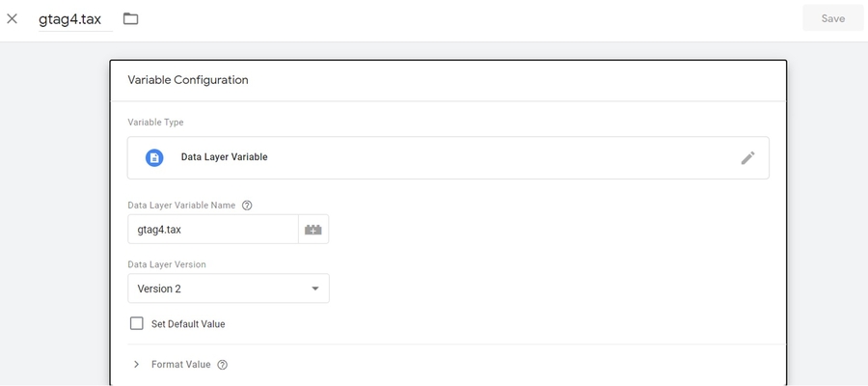Click the Data Layer Version label
The height and width of the screenshot is (386, 868).
tap(167, 264)
